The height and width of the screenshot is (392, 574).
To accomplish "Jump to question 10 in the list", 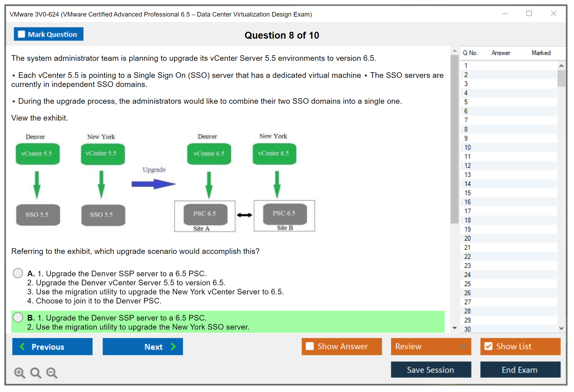I will coord(467,147).
